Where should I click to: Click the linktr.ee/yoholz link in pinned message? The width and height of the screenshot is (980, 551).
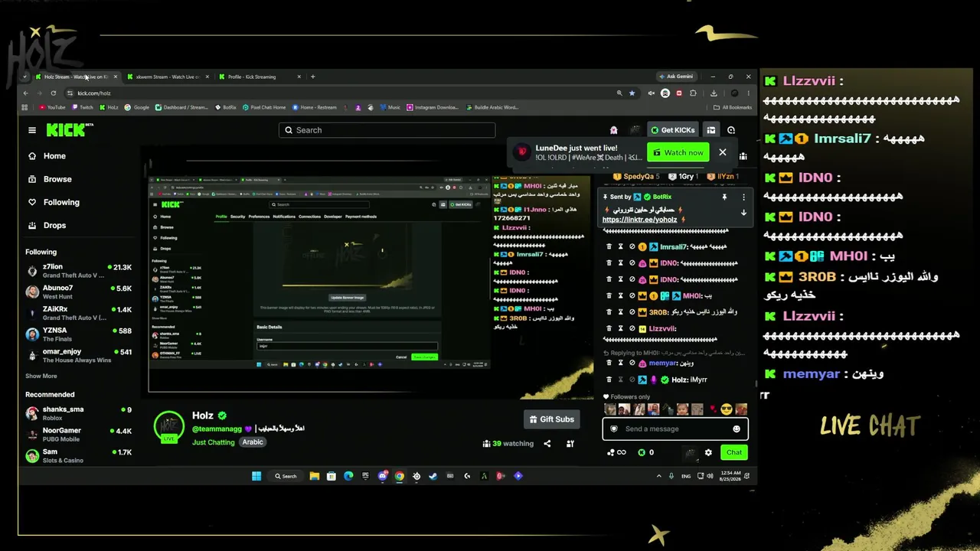click(640, 220)
